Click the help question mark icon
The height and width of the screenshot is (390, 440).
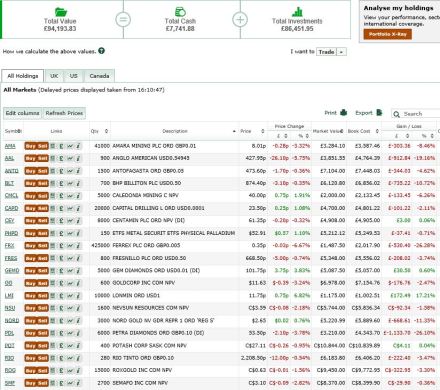(101, 51)
